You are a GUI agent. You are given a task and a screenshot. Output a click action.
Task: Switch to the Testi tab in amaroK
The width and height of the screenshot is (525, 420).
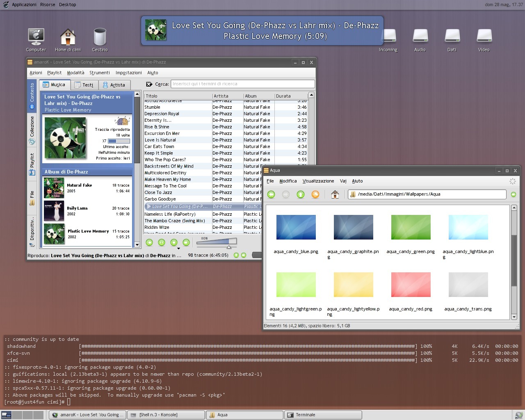(x=84, y=85)
